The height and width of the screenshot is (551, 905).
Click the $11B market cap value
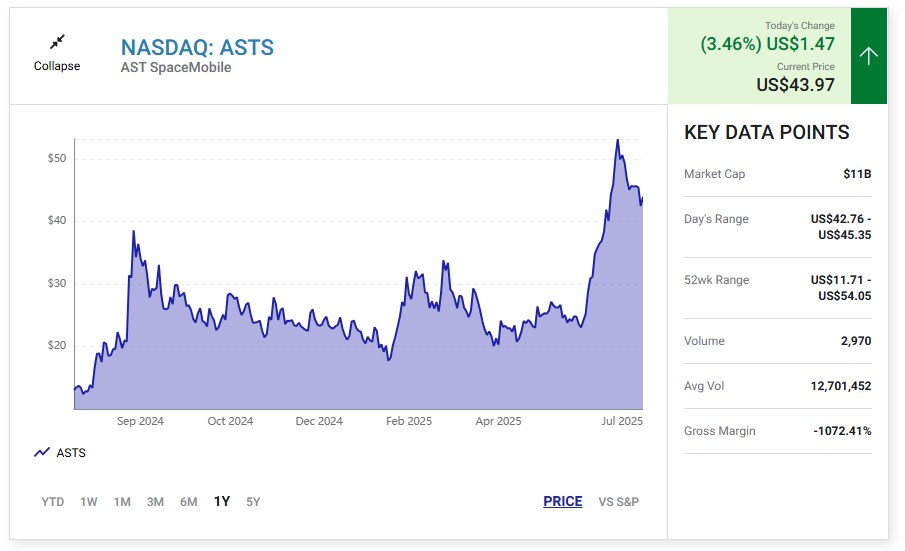tap(857, 174)
